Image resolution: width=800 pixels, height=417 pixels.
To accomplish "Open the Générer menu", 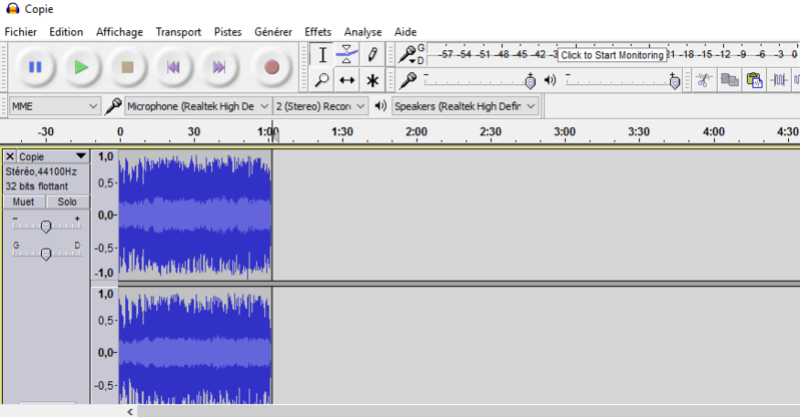I will 273,32.
